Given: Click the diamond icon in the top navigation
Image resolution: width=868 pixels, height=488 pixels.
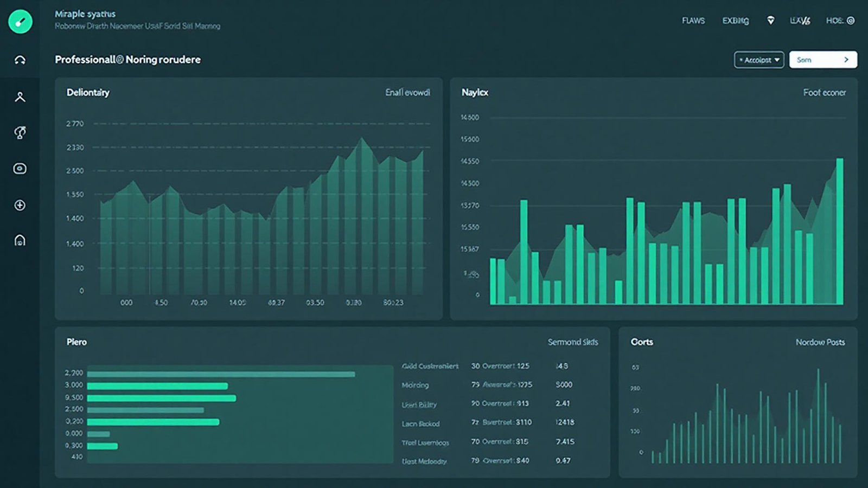Looking at the screenshot, I should tap(770, 21).
